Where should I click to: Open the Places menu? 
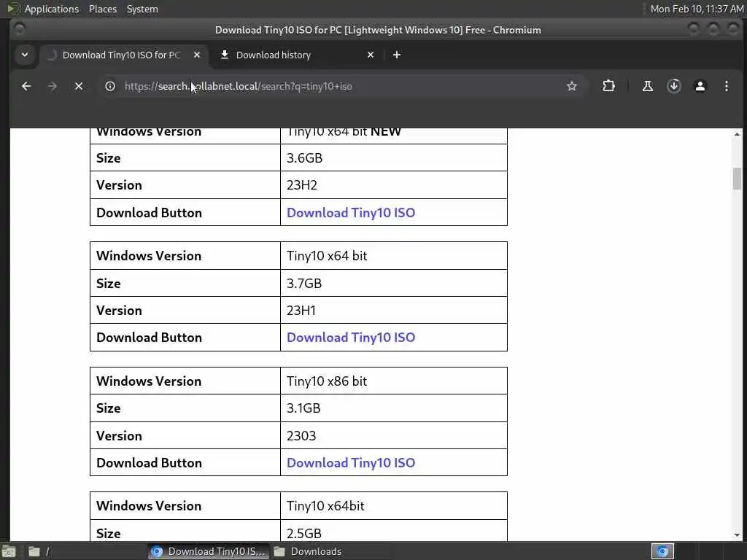(x=102, y=9)
